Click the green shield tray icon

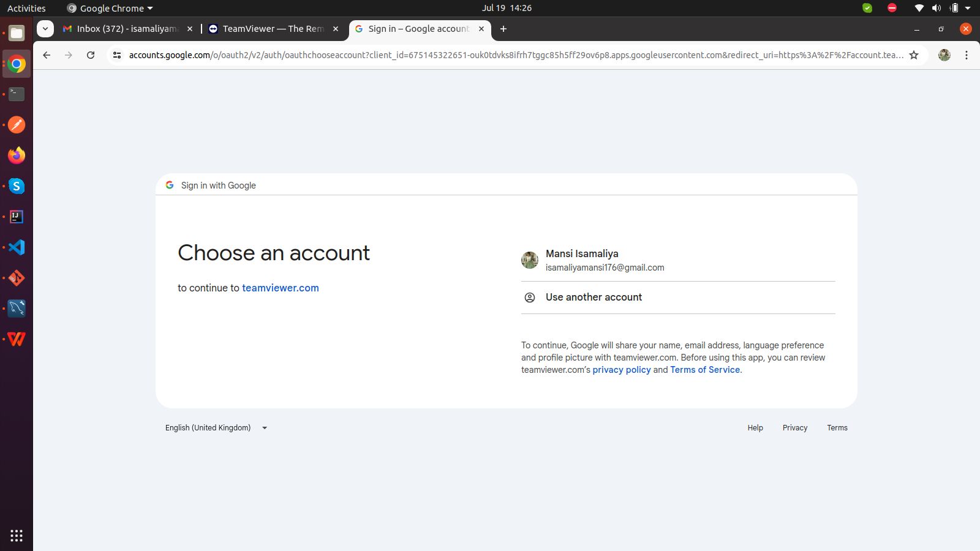click(867, 8)
